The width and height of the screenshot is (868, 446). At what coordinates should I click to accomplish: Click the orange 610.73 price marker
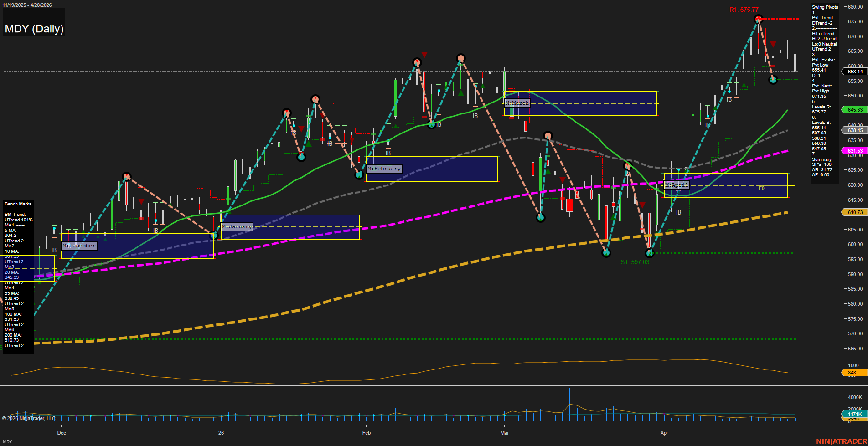click(x=854, y=212)
